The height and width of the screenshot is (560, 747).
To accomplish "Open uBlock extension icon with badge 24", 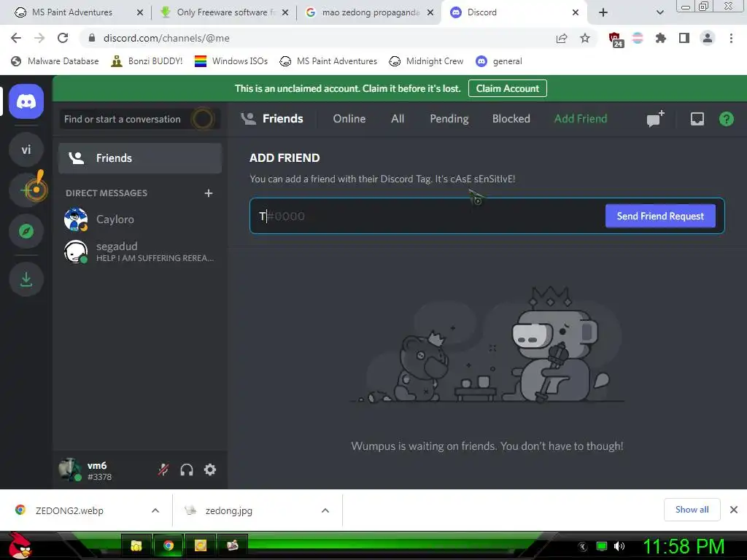I will tap(615, 39).
